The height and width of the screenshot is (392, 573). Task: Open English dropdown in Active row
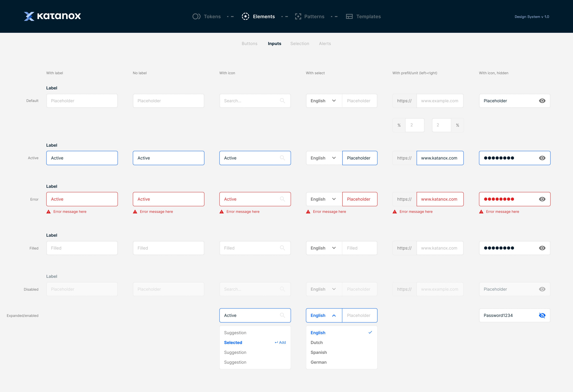click(x=324, y=158)
